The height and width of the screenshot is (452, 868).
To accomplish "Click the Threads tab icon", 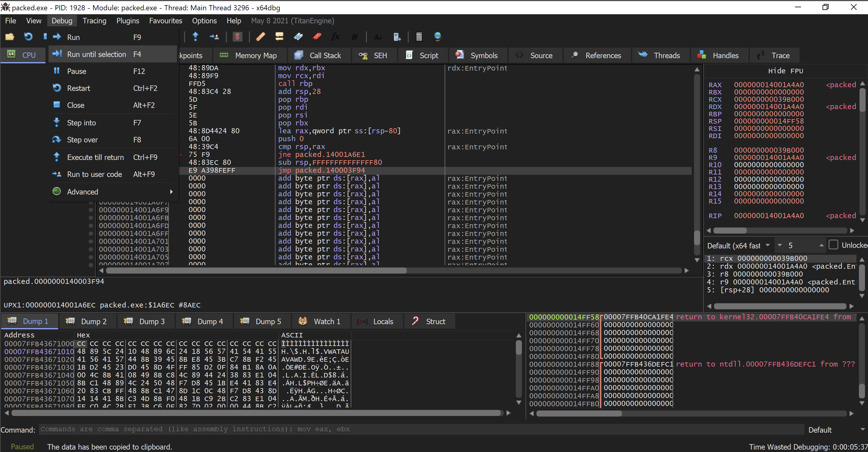I will point(643,55).
